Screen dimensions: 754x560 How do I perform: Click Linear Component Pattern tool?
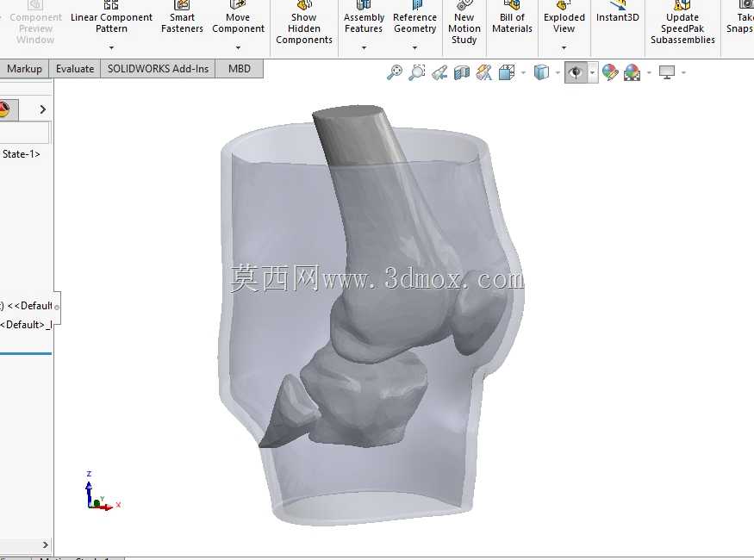[111, 18]
